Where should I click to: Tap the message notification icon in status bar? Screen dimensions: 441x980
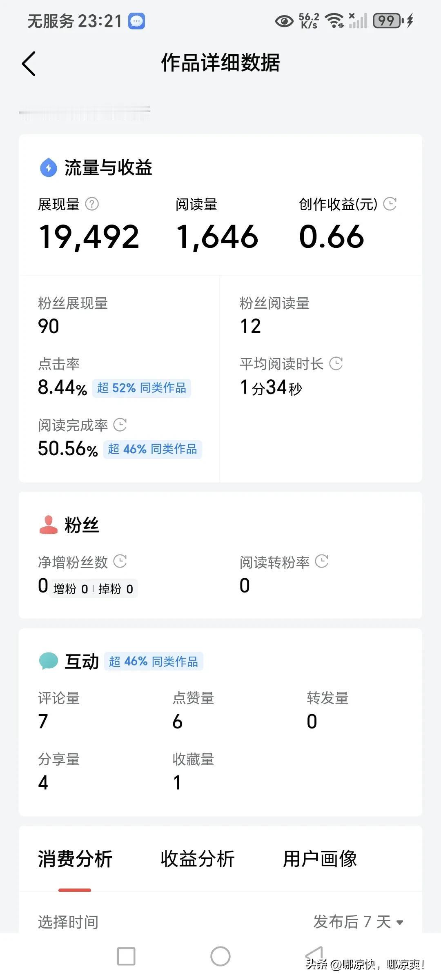(137, 21)
